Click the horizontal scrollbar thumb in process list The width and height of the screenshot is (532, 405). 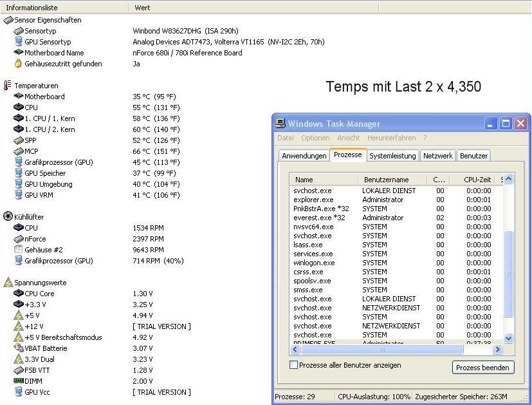(381, 350)
